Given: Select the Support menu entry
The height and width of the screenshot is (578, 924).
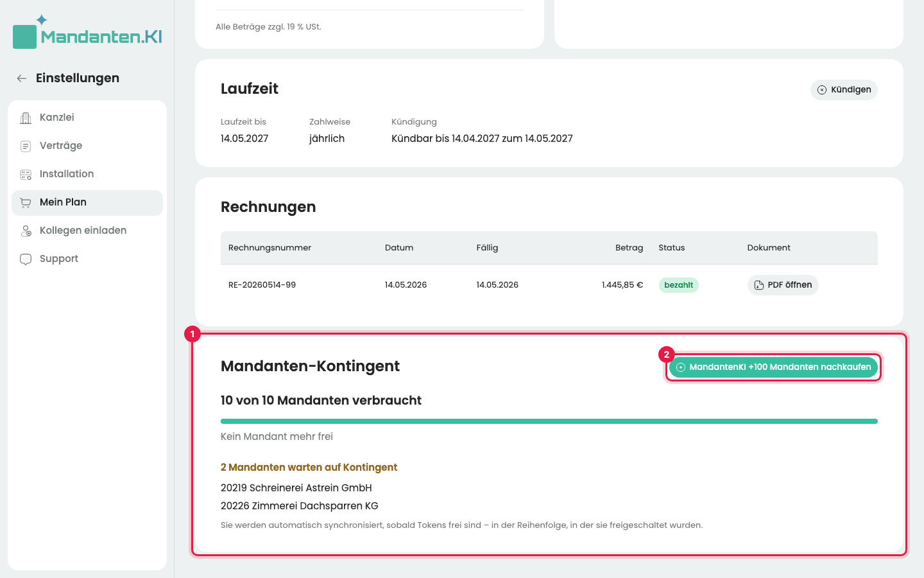Looking at the screenshot, I should pyautogui.click(x=87, y=259).
